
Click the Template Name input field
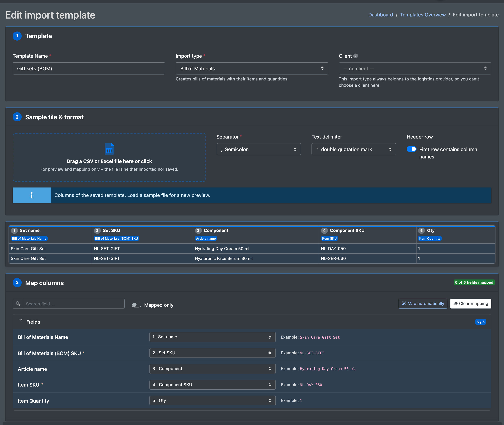click(x=89, y=68)
